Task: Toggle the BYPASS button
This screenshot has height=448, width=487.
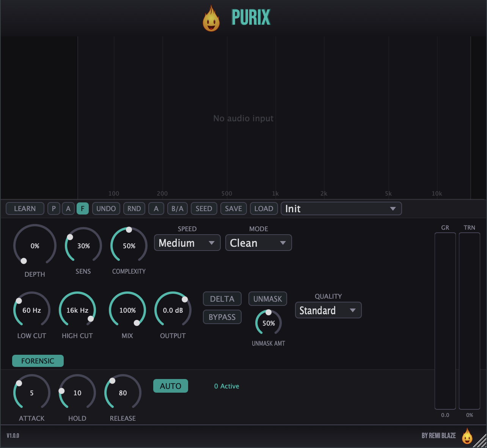Action: [222, 317]
